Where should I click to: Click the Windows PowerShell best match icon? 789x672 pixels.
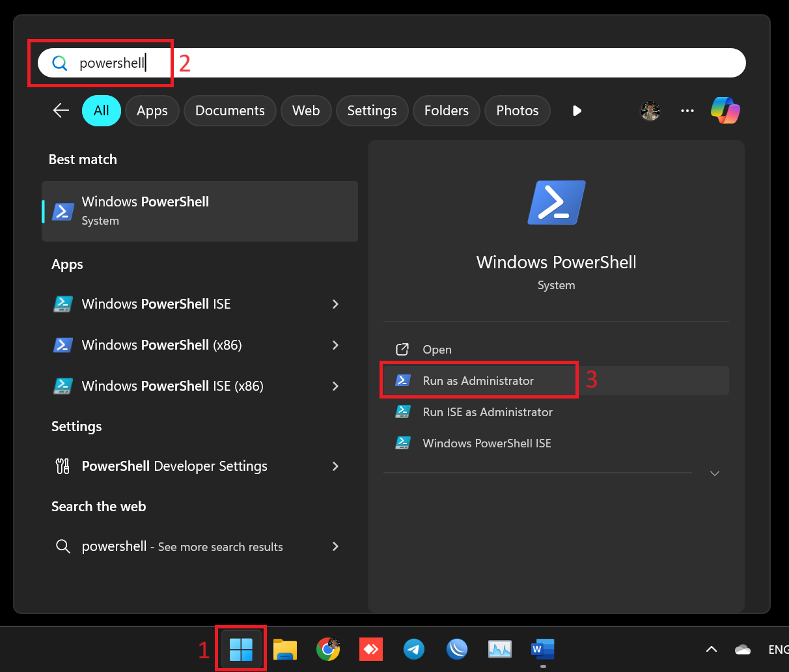(x=63, y=212)
